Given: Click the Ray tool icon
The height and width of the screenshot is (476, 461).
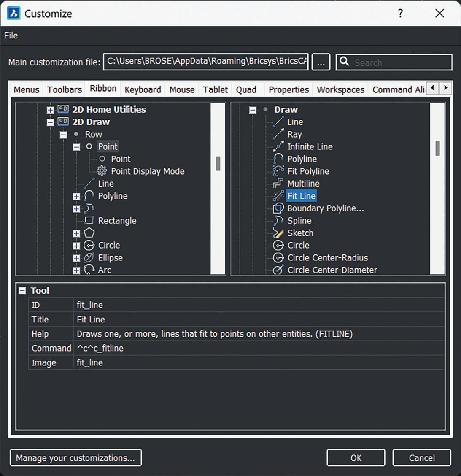Looking at the screenshot, I should point(278,134).
